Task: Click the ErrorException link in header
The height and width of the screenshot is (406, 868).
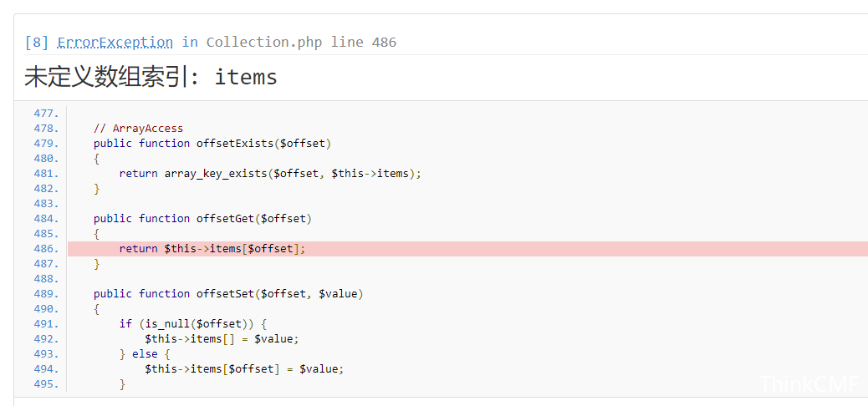Action: [x=115, y=43]
